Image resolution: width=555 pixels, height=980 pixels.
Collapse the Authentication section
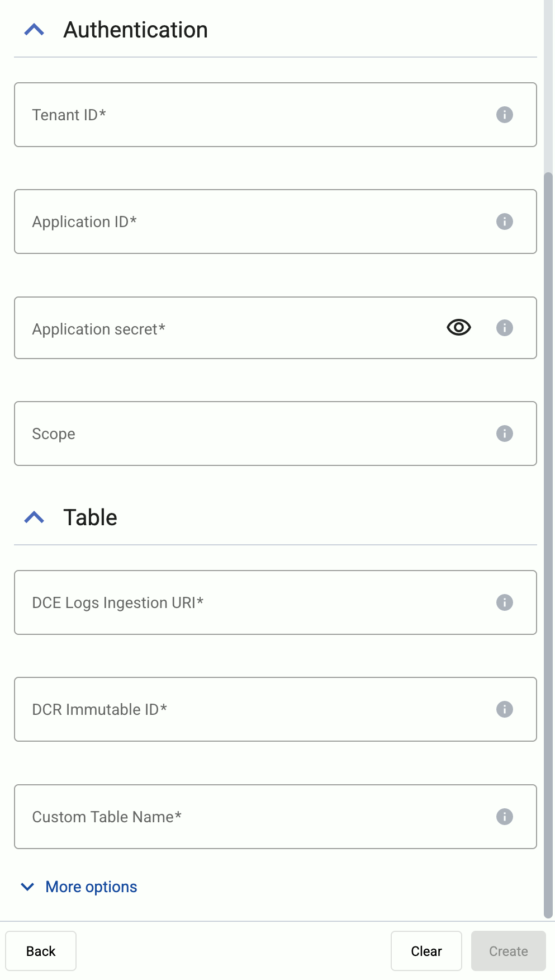(34, 29)
